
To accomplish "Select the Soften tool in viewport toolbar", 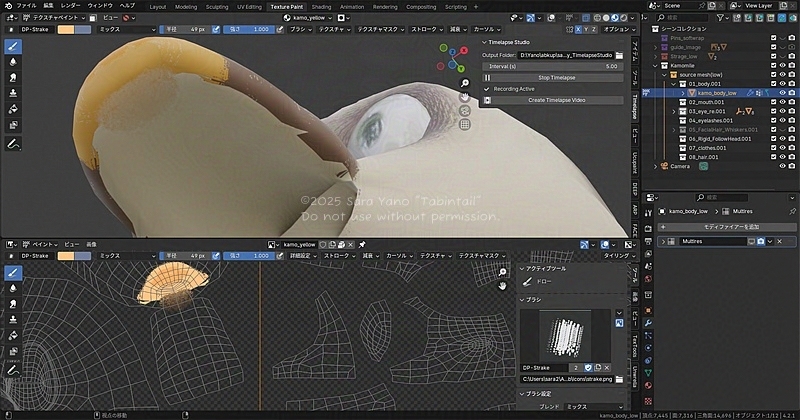I will tap(13, 61).
